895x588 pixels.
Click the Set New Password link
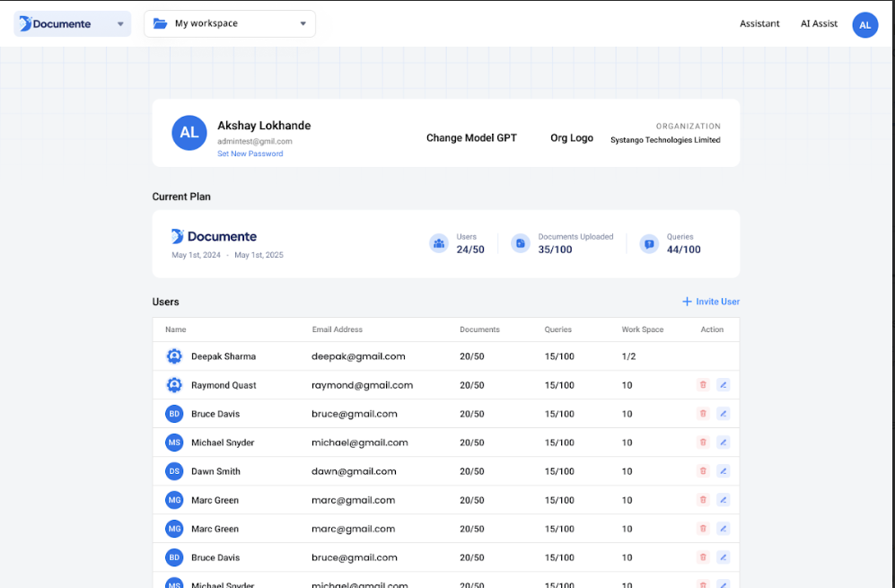(250, 154)
